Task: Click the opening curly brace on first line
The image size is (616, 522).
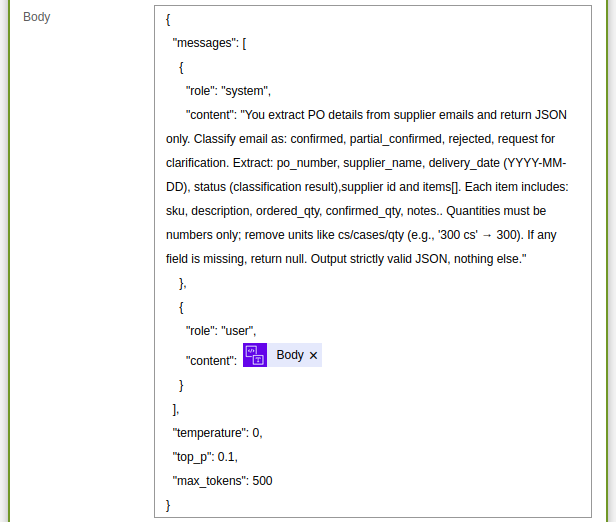Action: point(168,18)
